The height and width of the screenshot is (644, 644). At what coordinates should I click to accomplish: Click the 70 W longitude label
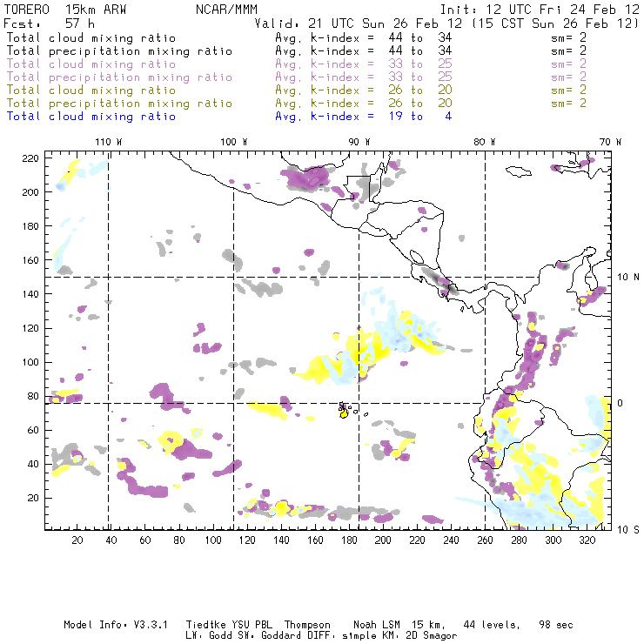(611, 141)
